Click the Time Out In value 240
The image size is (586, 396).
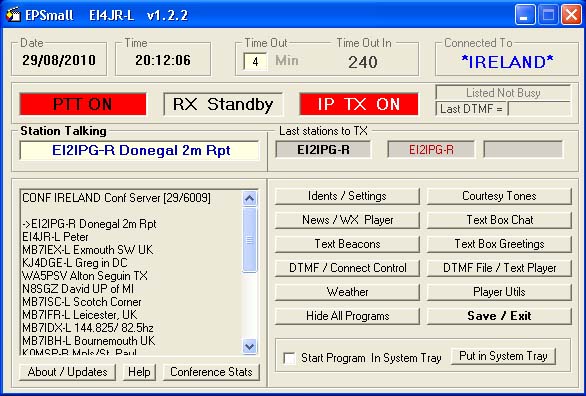click(363, 62)
